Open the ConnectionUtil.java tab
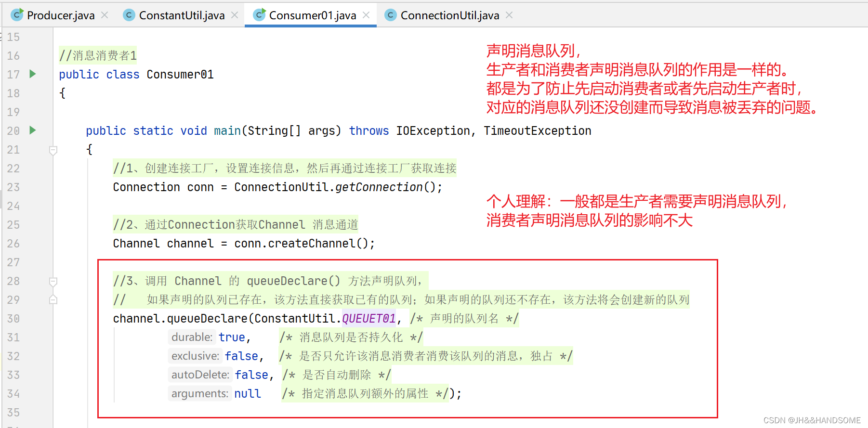Image resolution: width=868 pixels, height=428 pixels. tap(449, 15)
